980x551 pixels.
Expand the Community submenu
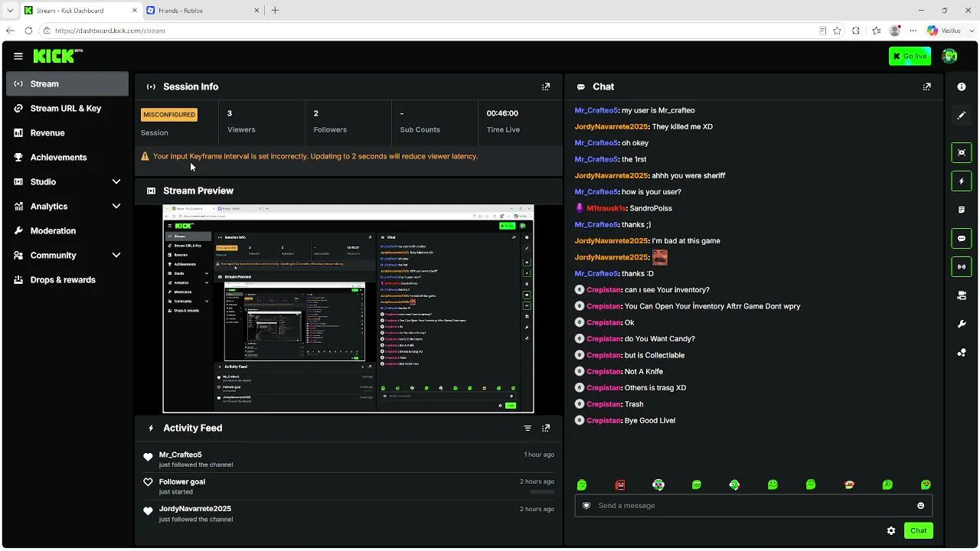pyautogui.click(x=116, y=256)
